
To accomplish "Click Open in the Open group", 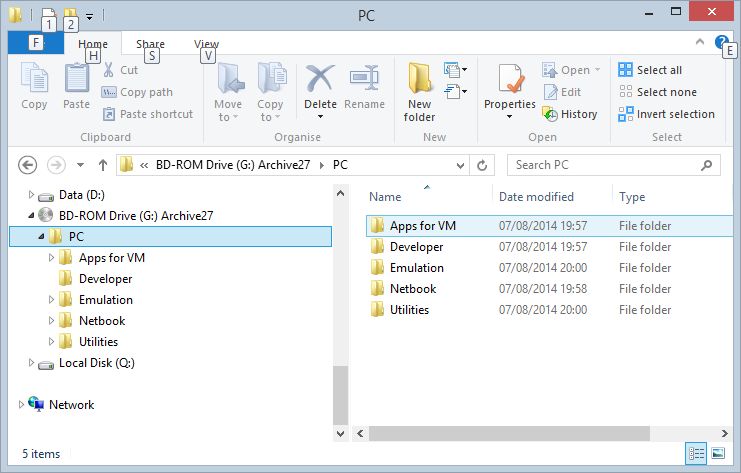I will point(571,70).
